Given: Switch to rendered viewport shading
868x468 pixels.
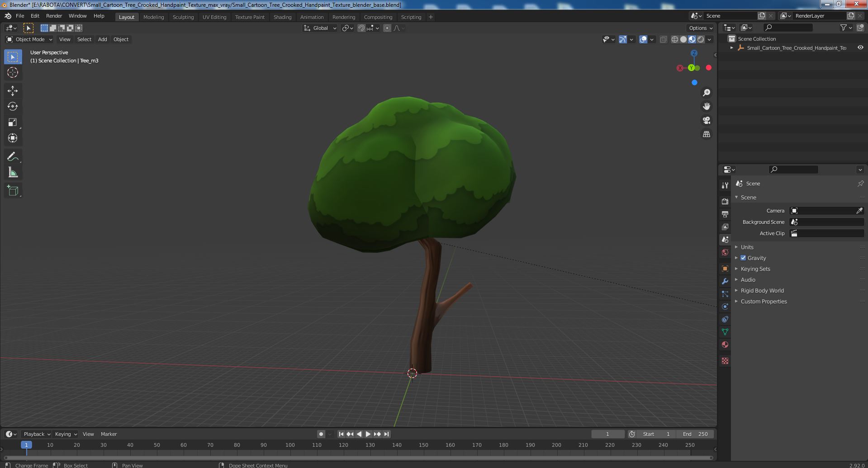Looking at the screenshot, I should [x=701, y=39].
